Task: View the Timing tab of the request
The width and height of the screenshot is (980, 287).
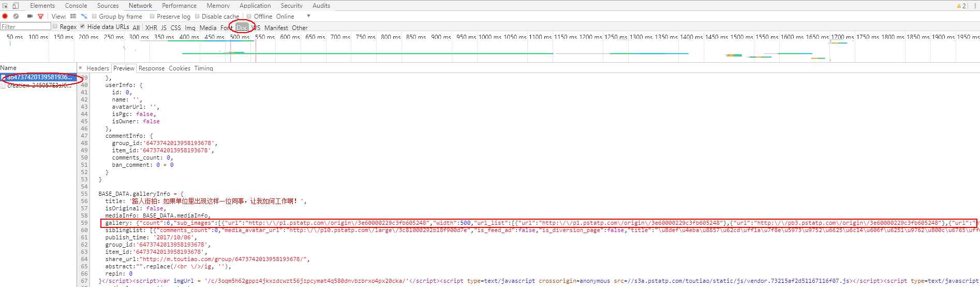Action: click(x=204, y=68)
